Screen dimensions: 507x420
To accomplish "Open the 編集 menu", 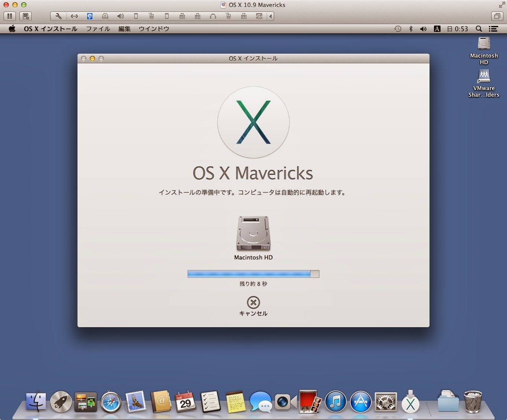I will [x=124, y=29].
